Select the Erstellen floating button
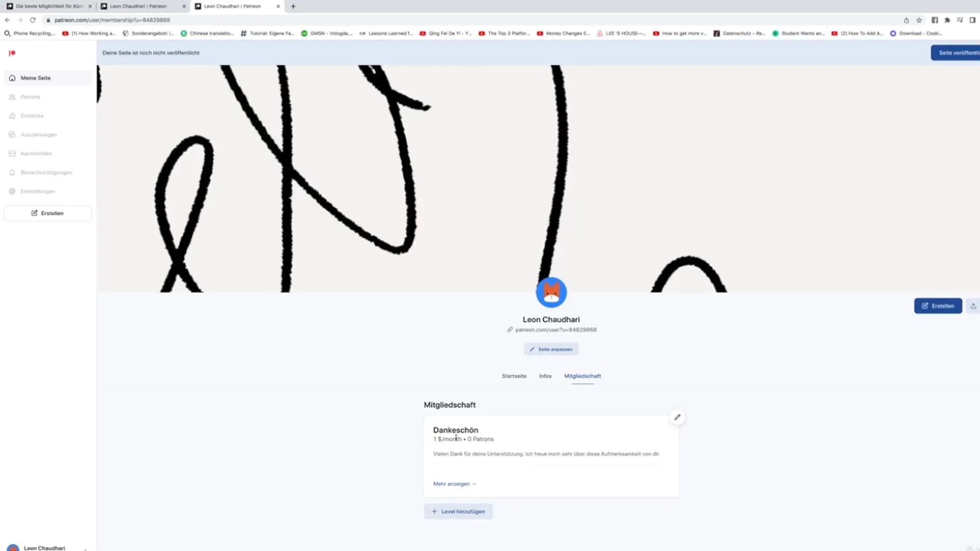This screenshot has height=551, width=980. 938,306
